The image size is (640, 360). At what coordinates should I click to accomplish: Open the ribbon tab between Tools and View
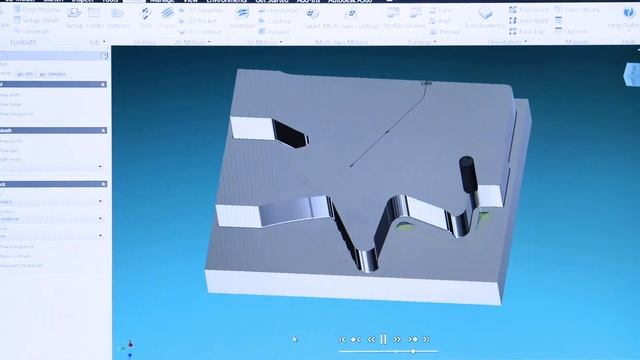[x=134, y=1]
